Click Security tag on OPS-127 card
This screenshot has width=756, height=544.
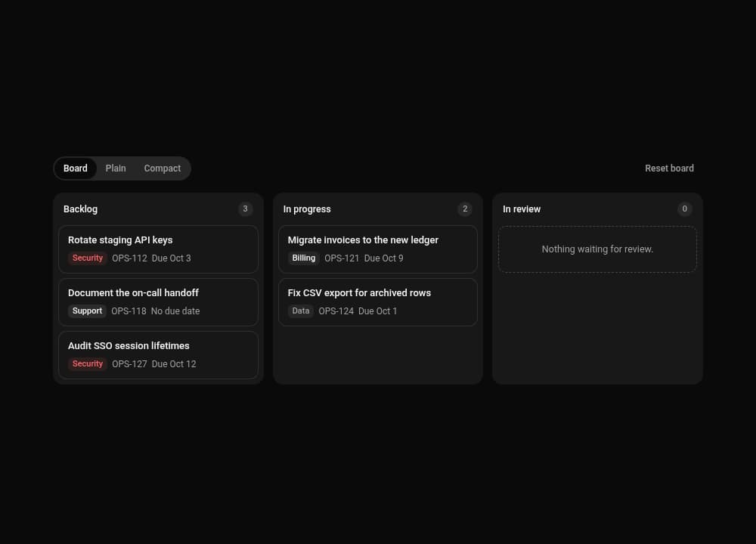(87, 364)
